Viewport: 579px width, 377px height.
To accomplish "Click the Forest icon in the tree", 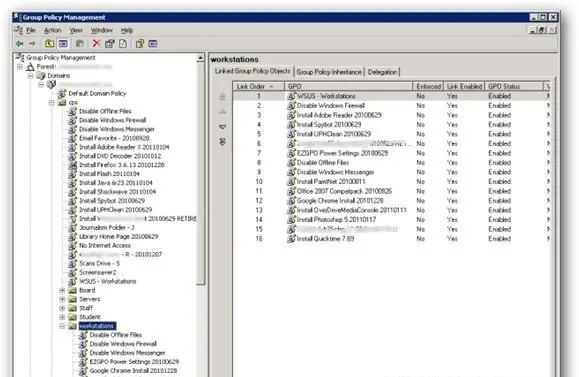I will [30, 66].
